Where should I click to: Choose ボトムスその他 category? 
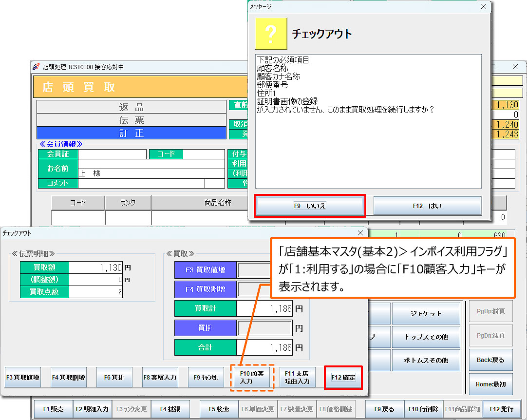click(x=426, y=361)
